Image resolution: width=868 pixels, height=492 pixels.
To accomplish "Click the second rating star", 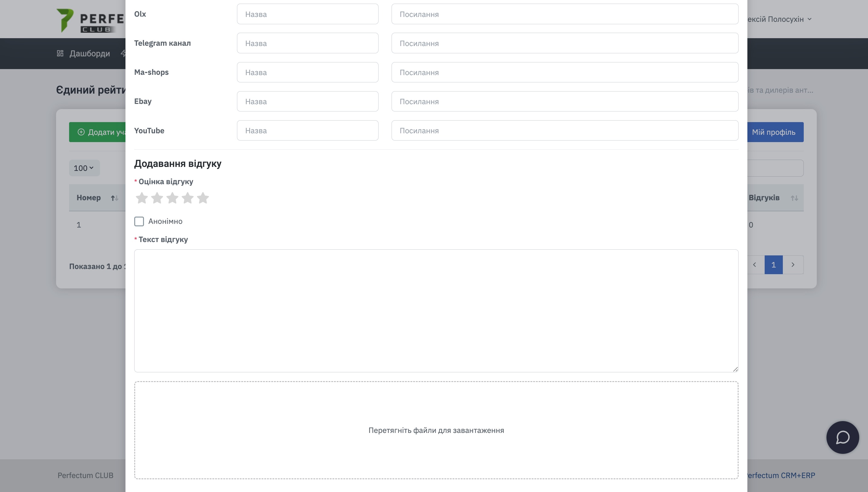I will point(157,198).
